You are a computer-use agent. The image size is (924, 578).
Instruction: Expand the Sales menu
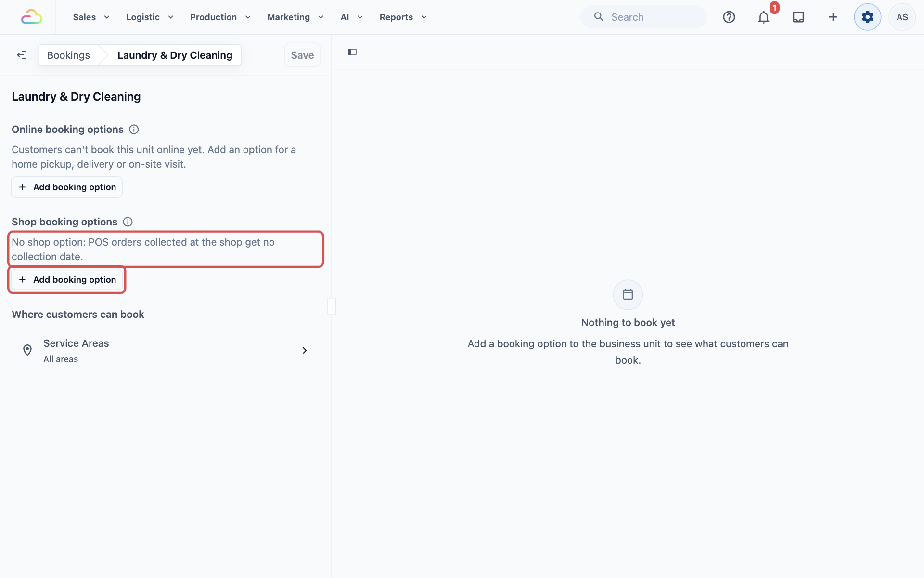coord(91,17)
